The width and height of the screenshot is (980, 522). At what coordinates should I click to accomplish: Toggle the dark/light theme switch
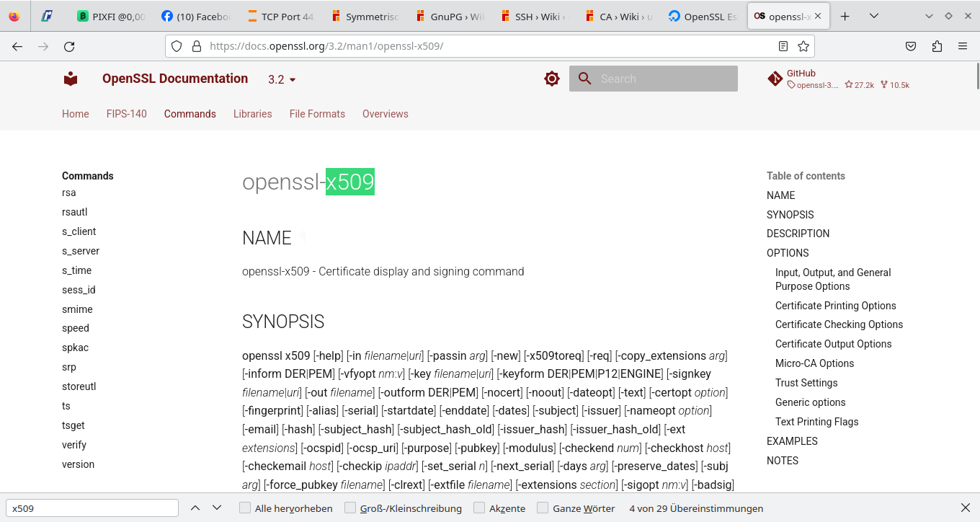click(x=551, y=78)
